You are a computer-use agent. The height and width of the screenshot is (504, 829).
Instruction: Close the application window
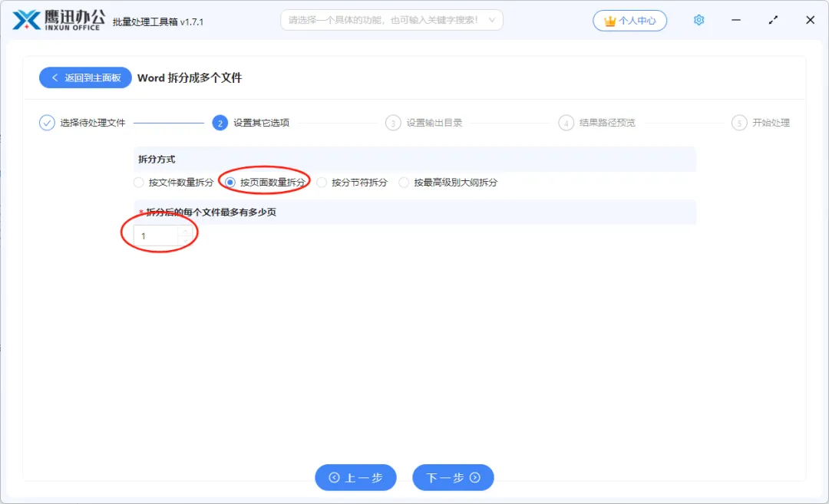(810, 20)
